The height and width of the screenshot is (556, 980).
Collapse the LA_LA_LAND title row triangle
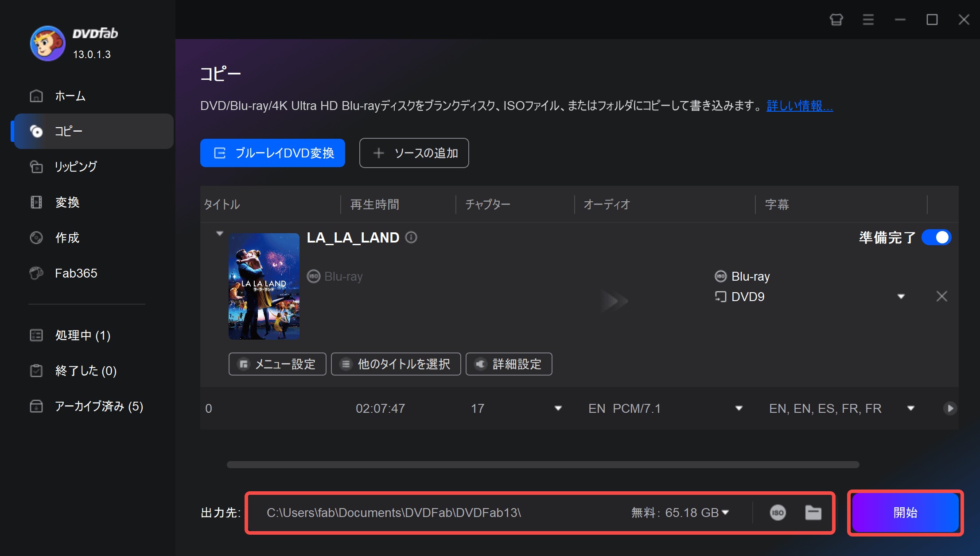(x=219, y=233)
